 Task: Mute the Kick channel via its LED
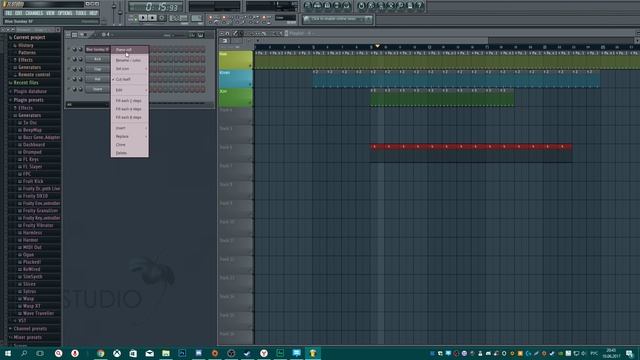[68, 59]
